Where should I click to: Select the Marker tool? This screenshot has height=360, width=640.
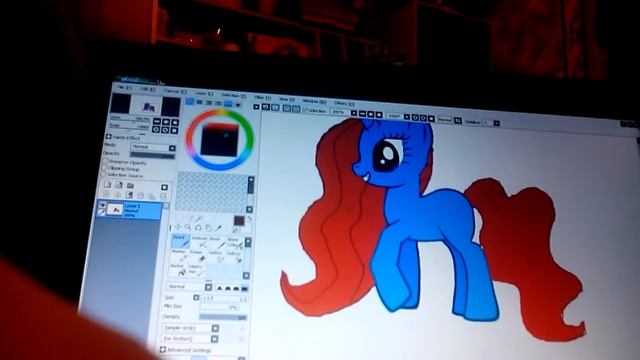click(179, 255)
